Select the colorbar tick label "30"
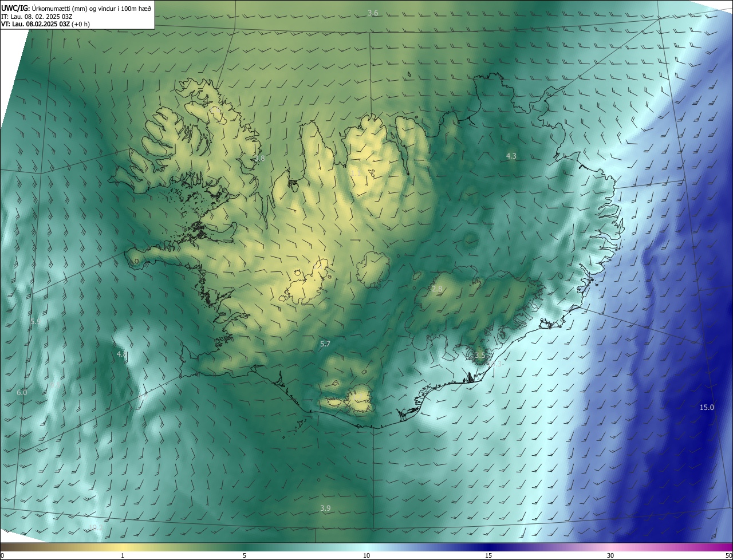Image resolution: width=733 pixels, height=560 pixels. (610, 555)
